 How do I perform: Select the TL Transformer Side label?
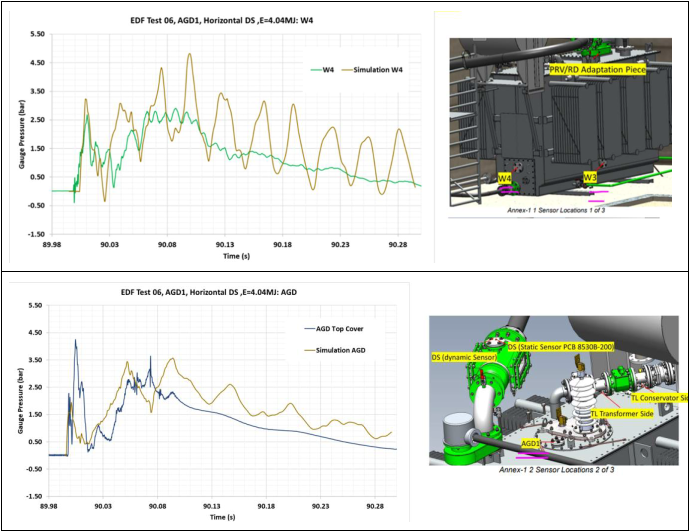point(622,414)
